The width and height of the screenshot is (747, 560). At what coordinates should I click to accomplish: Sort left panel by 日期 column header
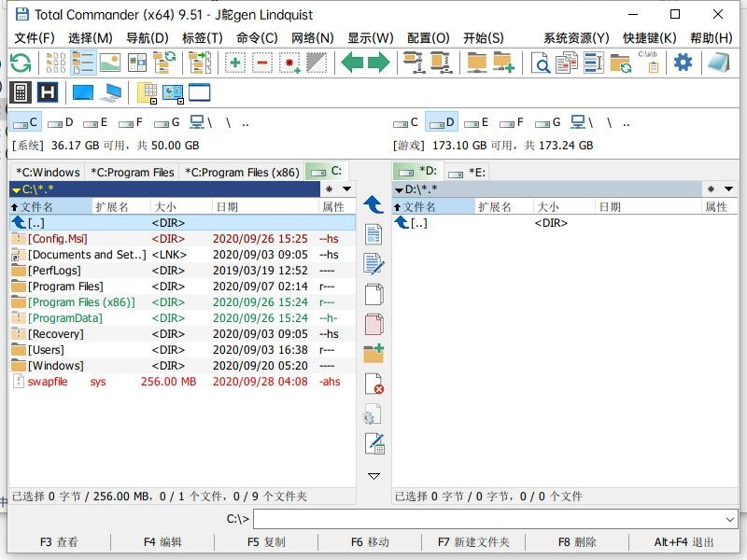(265, 206)
